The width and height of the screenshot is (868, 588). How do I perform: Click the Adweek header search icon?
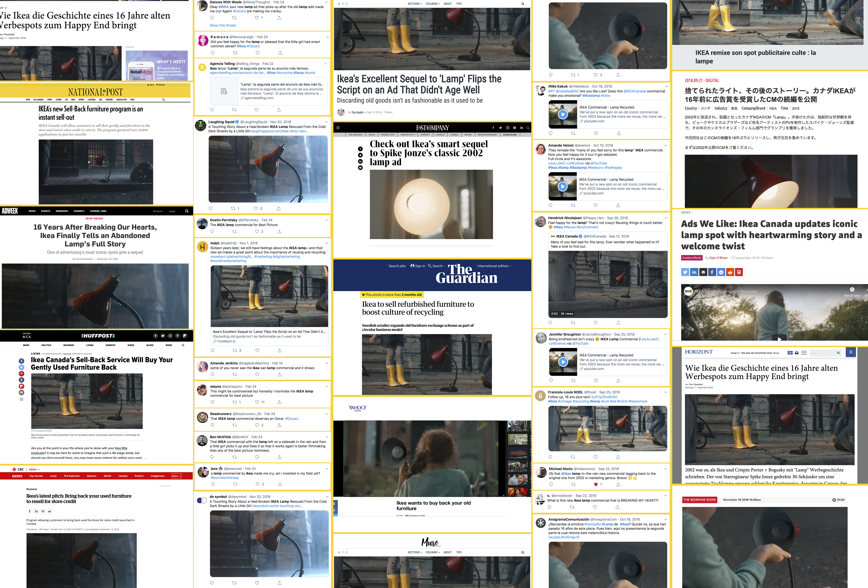(x=187, y=211)
